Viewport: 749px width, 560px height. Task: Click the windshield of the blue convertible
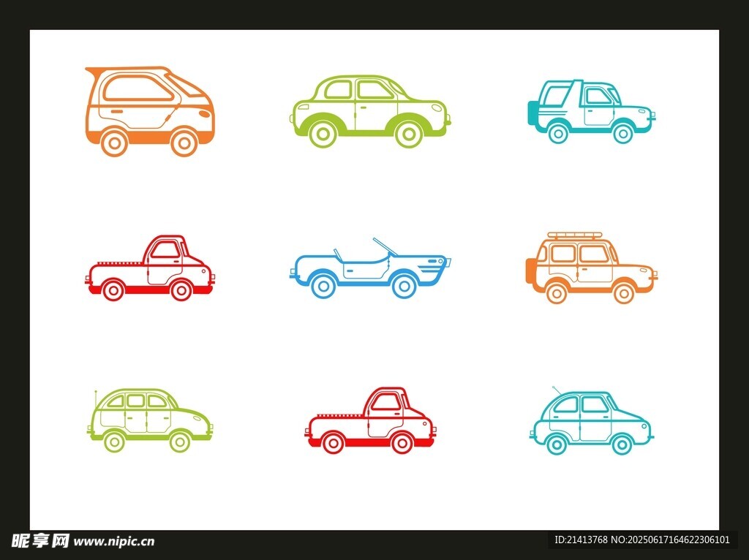[x=384, y=246]
